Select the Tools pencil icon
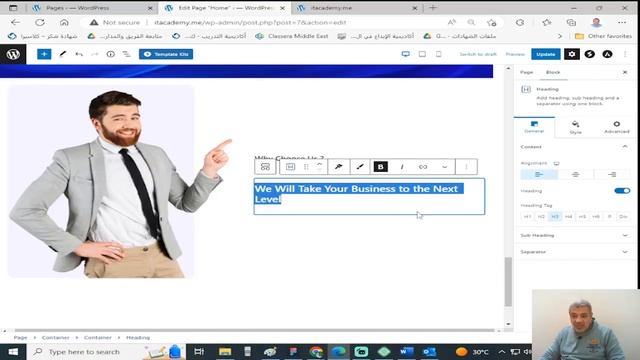The height and width of the screenshot is (360, 640). [x=62, y=54]
